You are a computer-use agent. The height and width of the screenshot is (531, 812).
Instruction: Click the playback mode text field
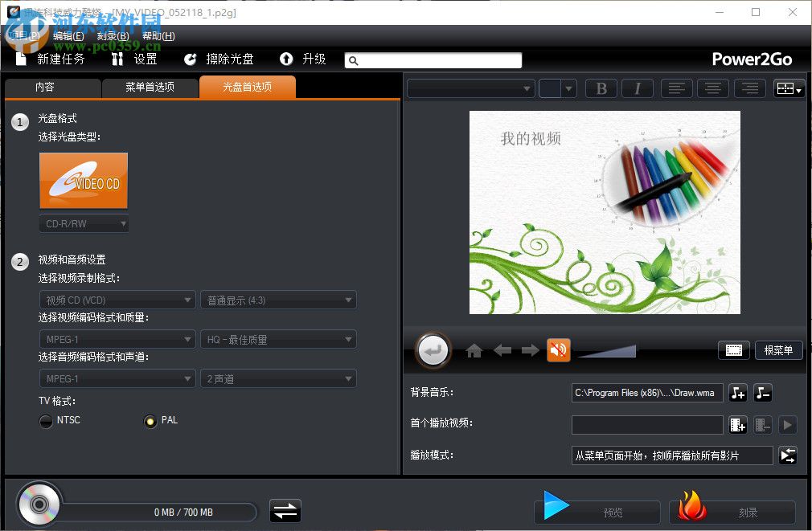pos(672,455)
